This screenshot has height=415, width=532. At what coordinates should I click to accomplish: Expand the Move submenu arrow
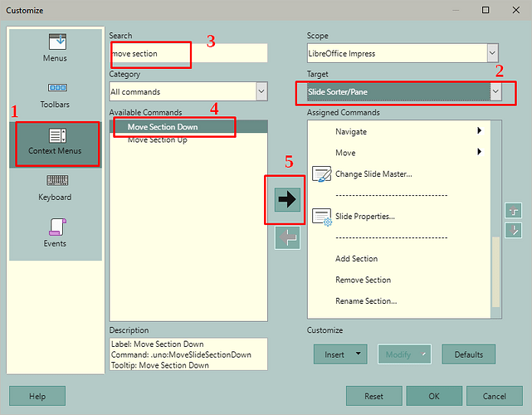pyautogui.click(x=479, y=151)
